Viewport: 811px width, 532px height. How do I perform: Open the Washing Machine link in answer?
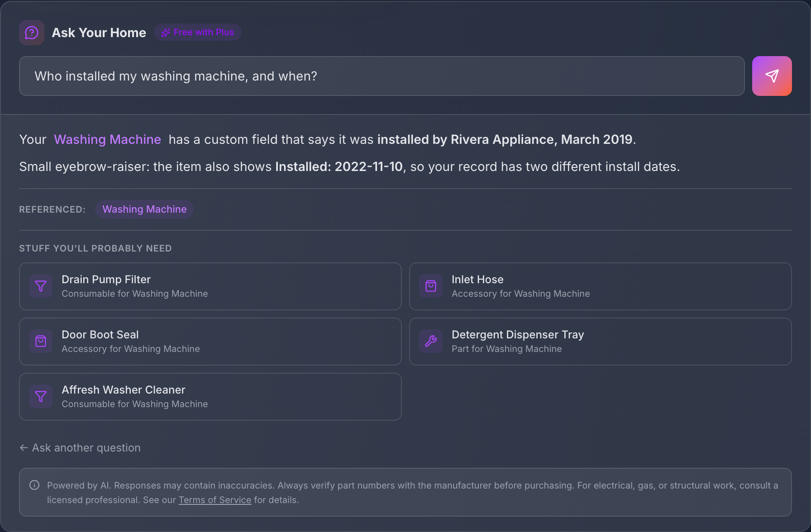click(107, 139)
